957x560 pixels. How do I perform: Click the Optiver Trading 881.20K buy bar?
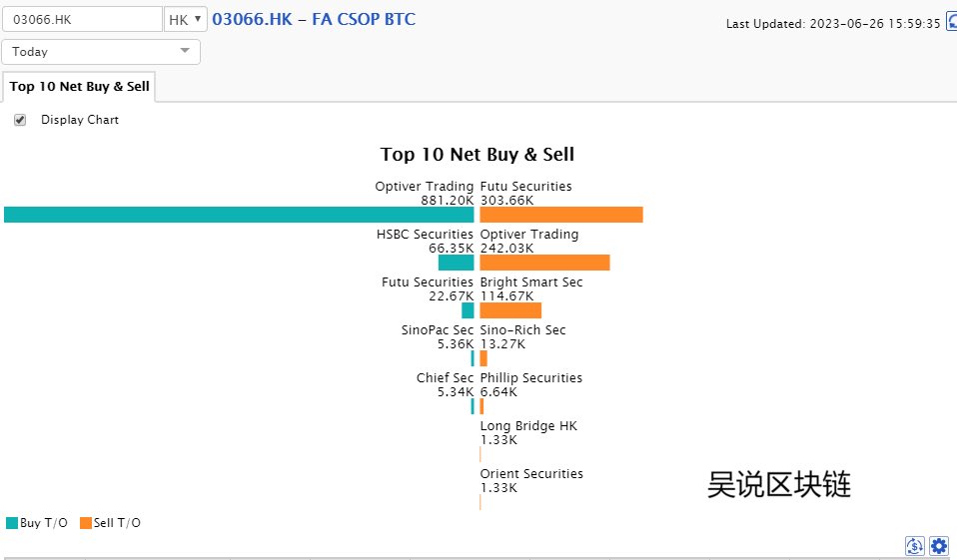point(239,215)
